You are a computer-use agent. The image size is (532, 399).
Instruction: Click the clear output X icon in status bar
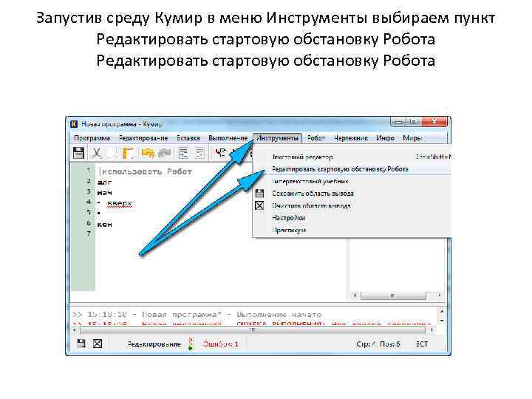[x=98, y=344]
